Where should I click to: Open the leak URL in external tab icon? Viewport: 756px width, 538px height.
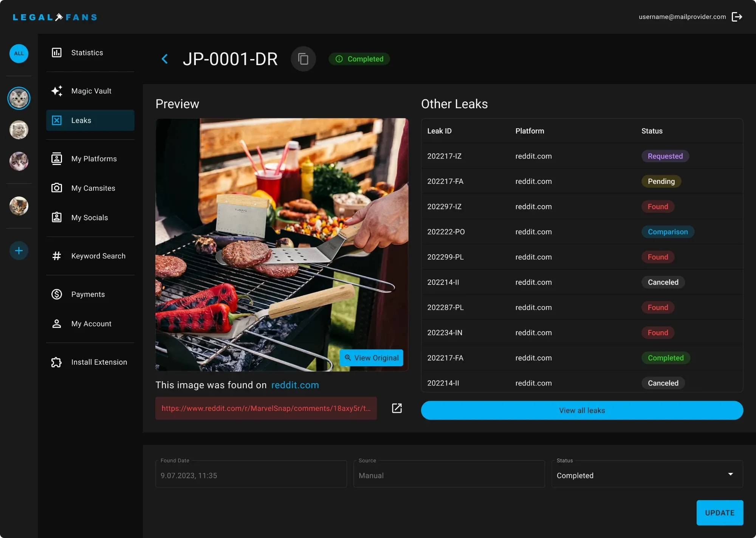(x=397, y=408)
